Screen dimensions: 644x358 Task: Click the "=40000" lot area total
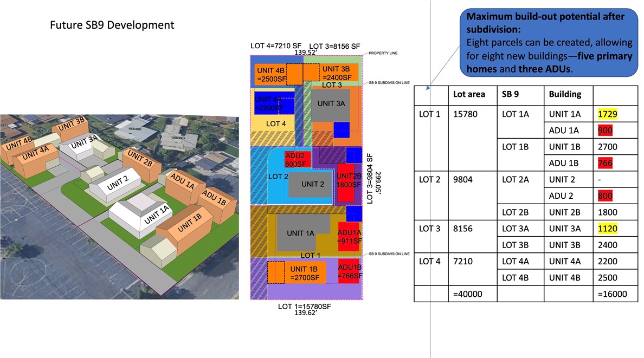(x=468, y=294)
